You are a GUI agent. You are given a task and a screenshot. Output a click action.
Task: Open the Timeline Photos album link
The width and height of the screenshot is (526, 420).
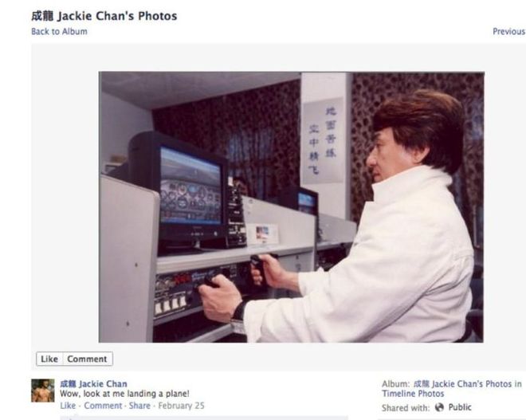[413, 394]
